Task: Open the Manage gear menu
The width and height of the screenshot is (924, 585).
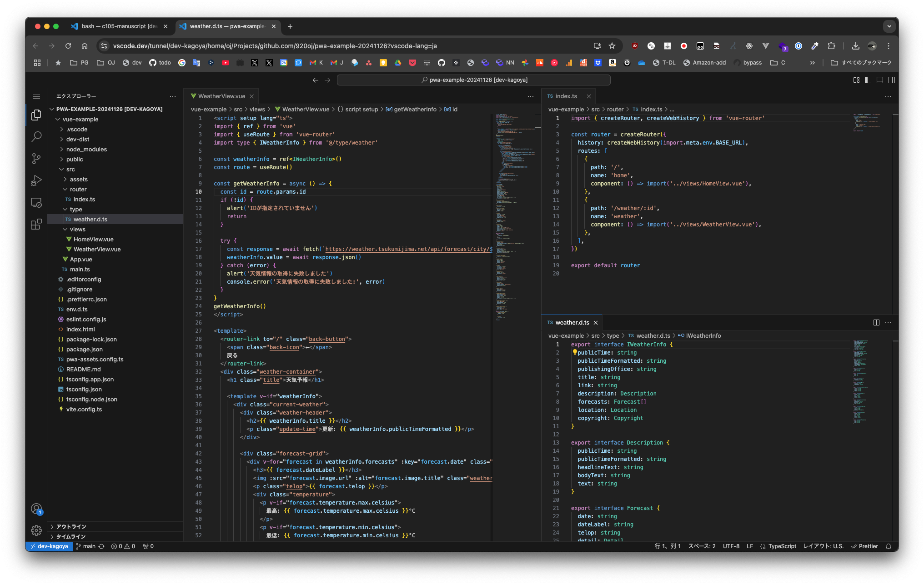Action: 36,530
